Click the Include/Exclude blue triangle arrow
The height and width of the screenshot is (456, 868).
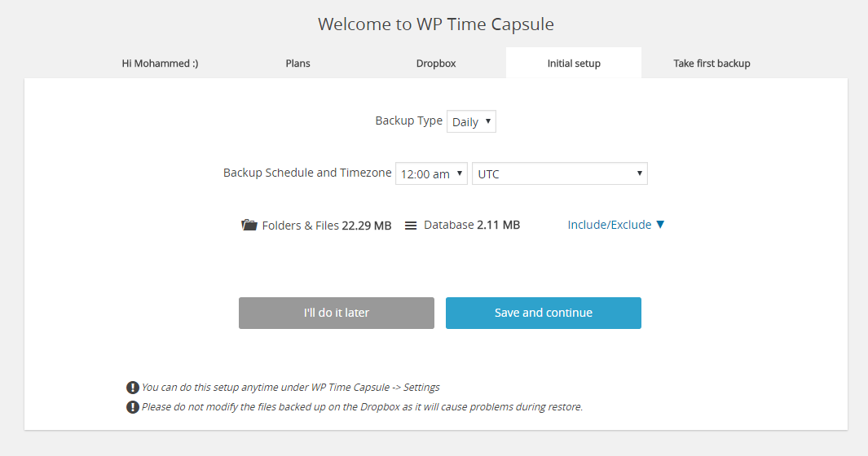660,225
